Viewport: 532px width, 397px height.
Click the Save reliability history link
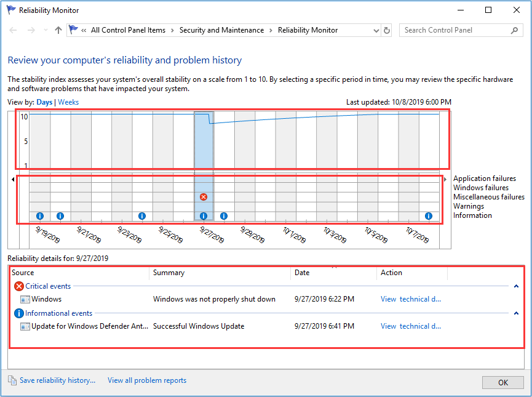pos(57,380)
